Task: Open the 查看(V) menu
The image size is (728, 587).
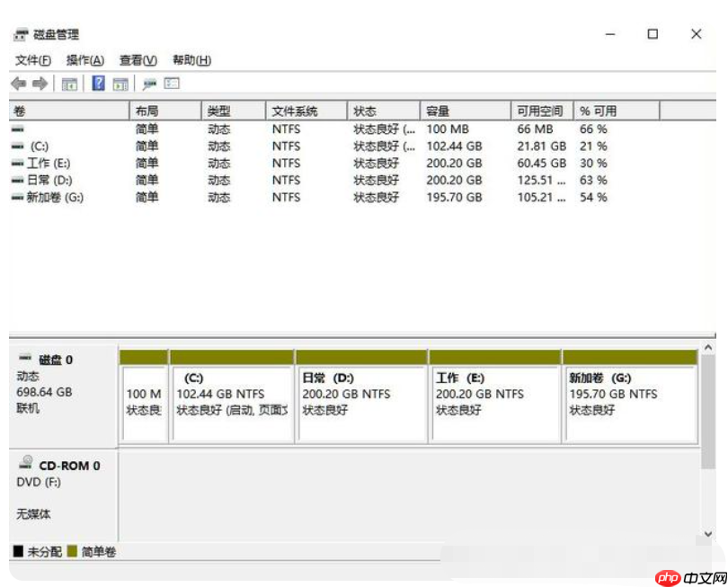Action: coord(138,60)
